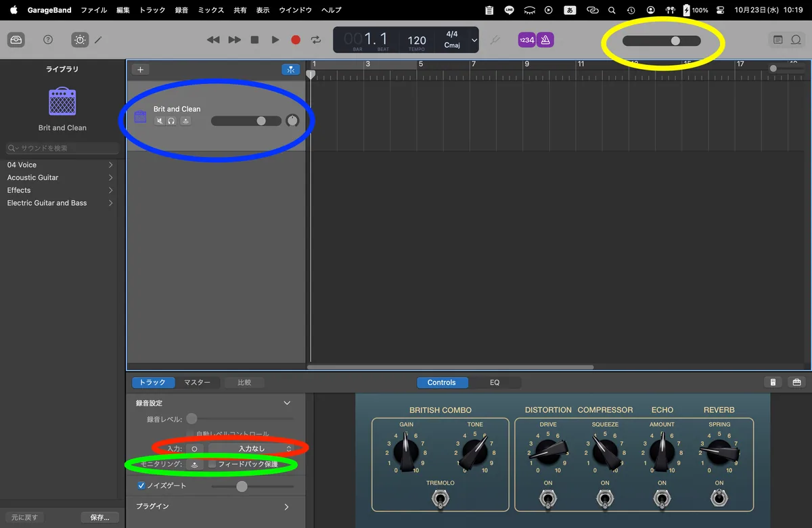
Task: Click the 比較 compare button
Action: click(x=244, y=382)
